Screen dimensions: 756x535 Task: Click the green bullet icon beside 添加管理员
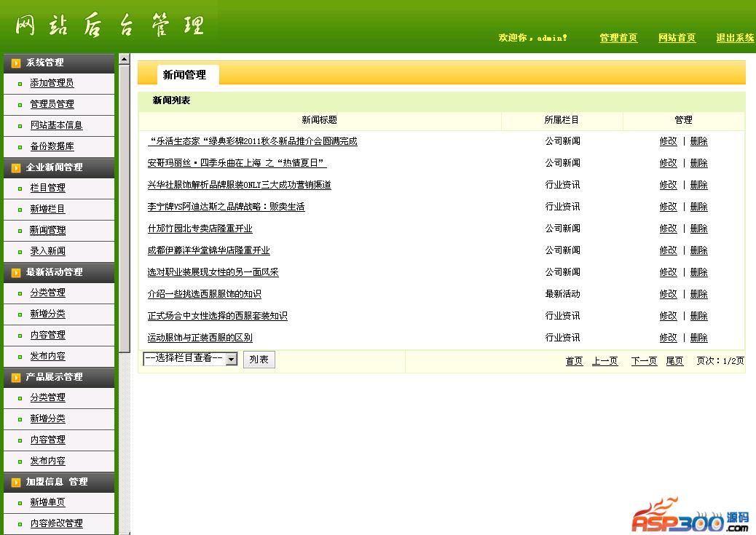coord(20,84)
